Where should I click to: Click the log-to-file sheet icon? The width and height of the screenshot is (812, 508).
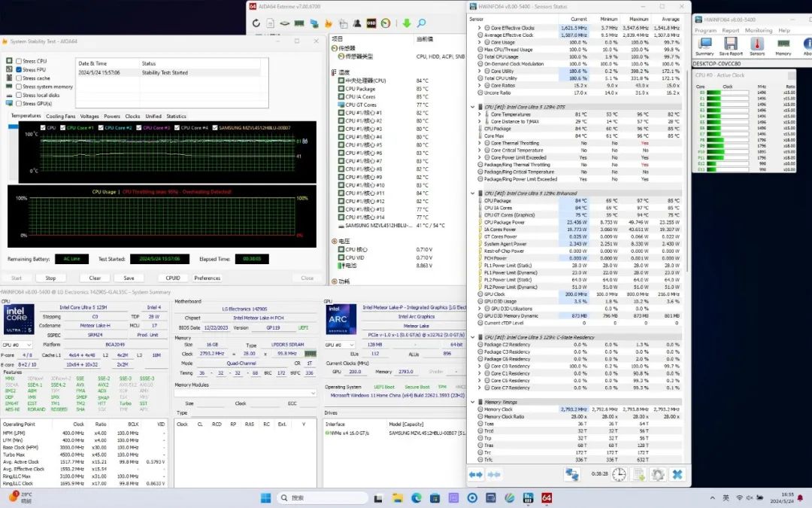[638, 475]
